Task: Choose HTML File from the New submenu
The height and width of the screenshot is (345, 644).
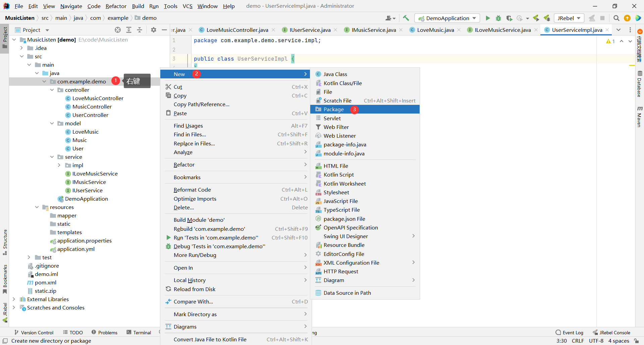Action: (365, 166)
